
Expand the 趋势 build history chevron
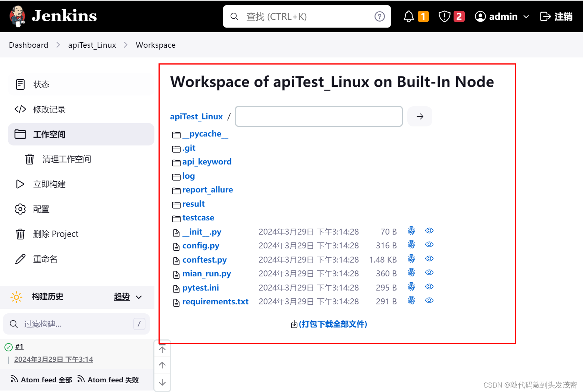(139, 297)
